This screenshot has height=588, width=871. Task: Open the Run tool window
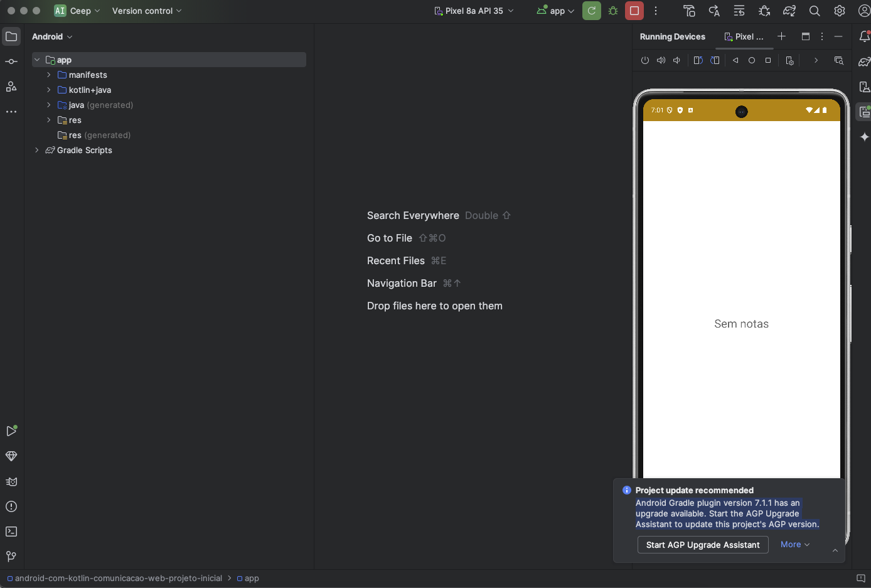[11, 431]
